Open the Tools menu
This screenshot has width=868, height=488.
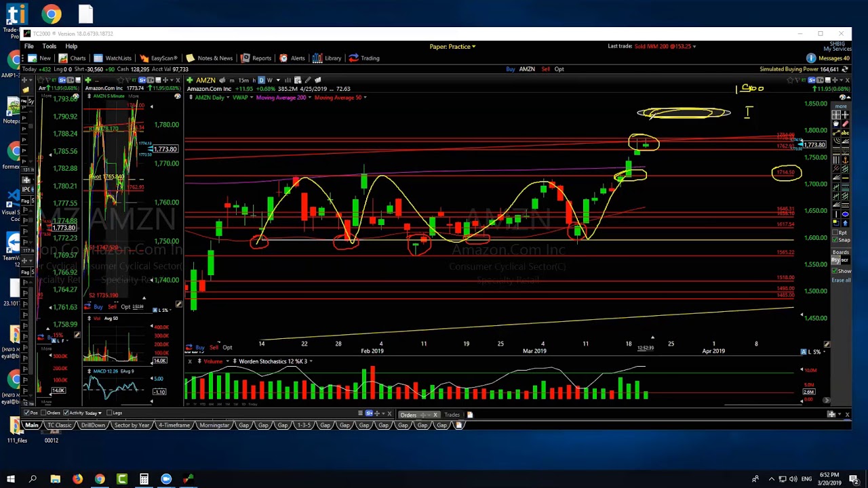[x=50, y=46]
